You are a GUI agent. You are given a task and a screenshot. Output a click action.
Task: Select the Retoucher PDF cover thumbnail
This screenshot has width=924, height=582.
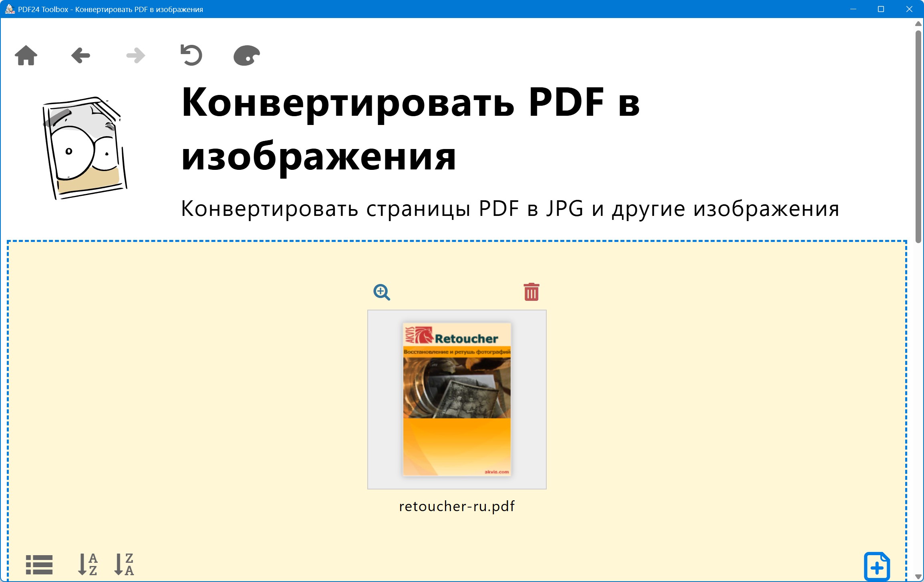457,399
